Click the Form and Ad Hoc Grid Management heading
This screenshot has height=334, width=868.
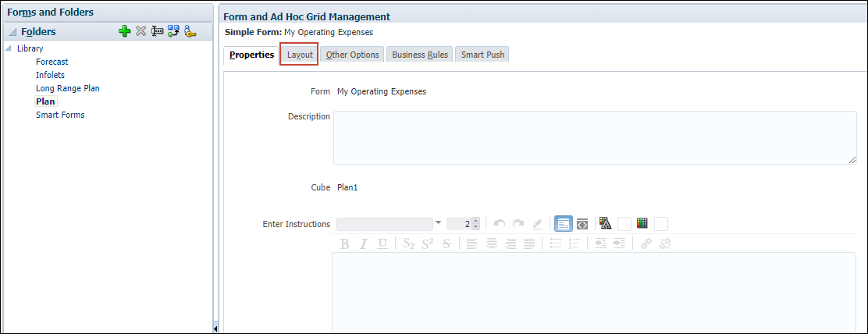[x=307, y=17]
